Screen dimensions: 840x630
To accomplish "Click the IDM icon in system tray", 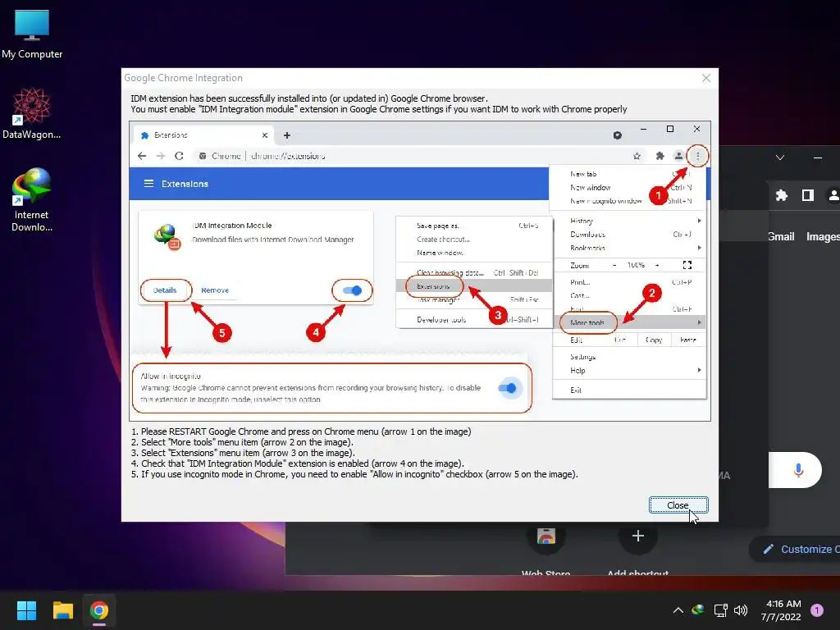I will [x=698, y=609].
